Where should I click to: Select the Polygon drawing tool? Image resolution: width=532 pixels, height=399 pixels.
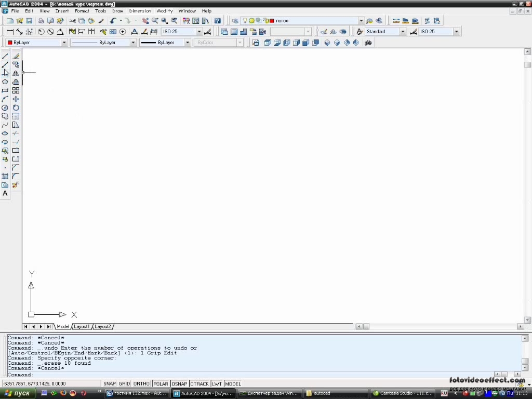click(5, 82)
